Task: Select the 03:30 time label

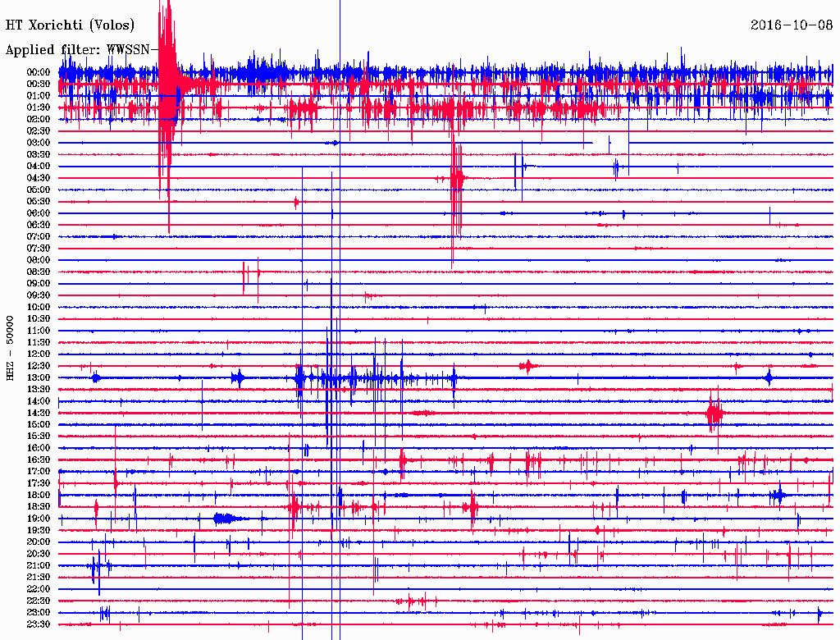Action: (39, 154)
